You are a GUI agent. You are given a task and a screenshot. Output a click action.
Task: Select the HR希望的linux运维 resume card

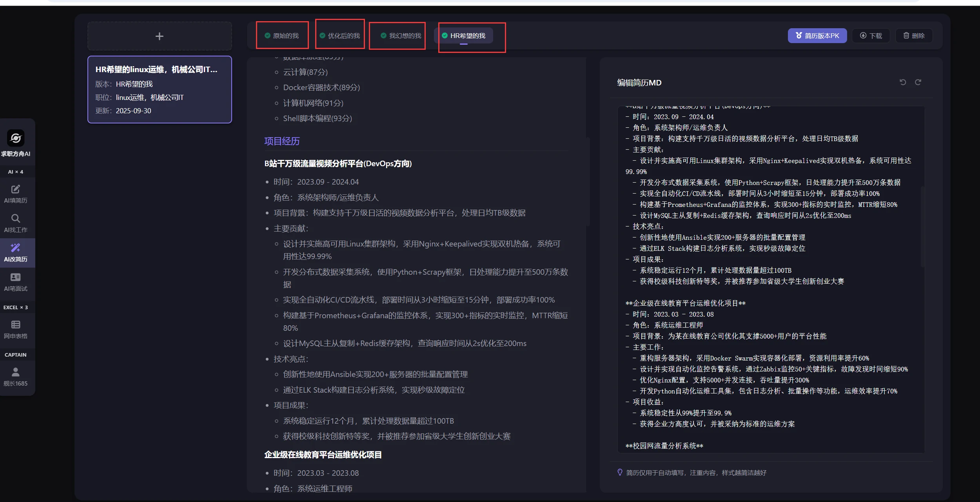[x=160, y=90]
